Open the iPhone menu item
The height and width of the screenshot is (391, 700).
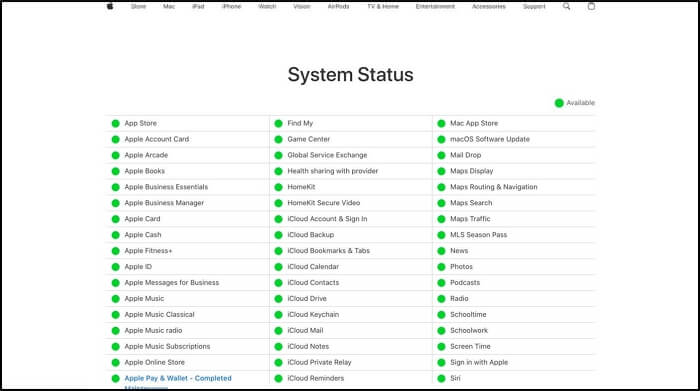232,6
